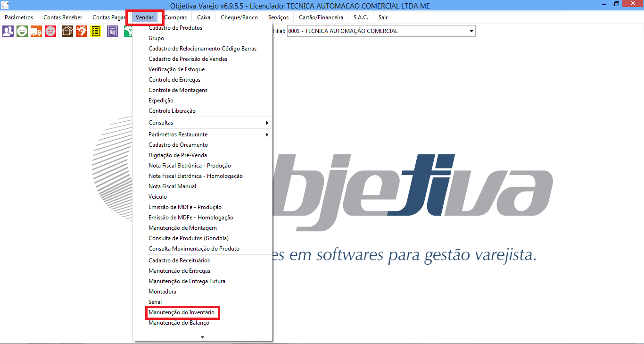Click the green happy smiley toolbar icon
Viewport: 644px width, 344px height.
(x=22, y=31)
